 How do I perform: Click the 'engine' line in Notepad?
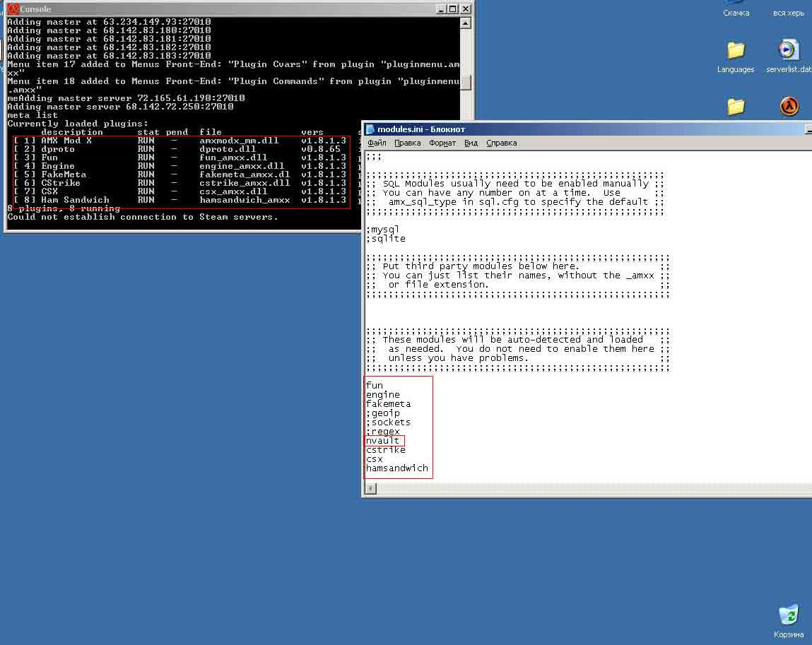pyautogui.click(x=383, y=394)
